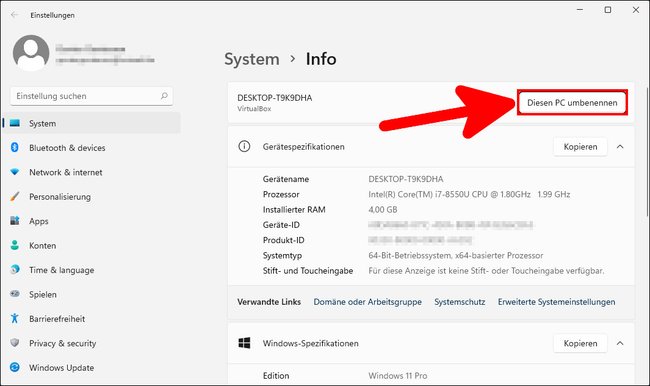This screenshot has width=650, height=386.
Task: Click the Konten person icon
Action: tap(15, 245)
